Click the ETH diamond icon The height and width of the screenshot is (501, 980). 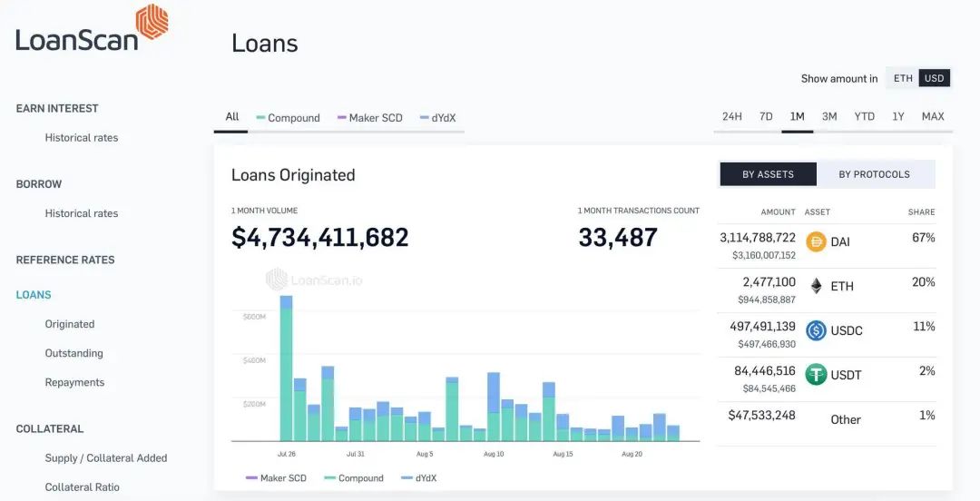pos(816,286)
